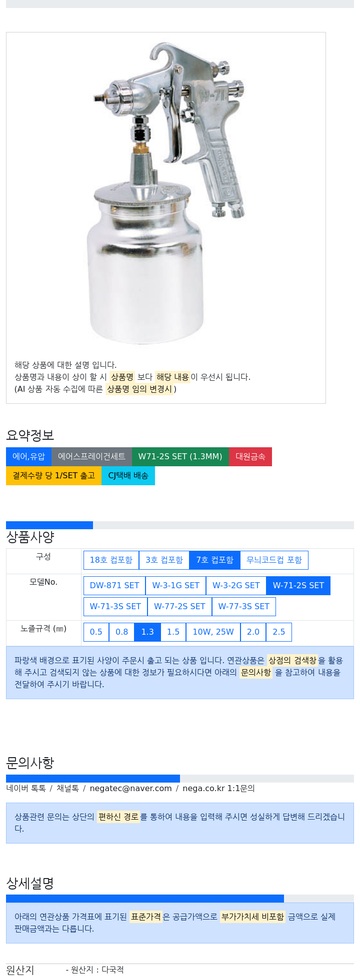Select nozzle size 0.5
The image size is (360, 980).
click(x=96, y=632)
